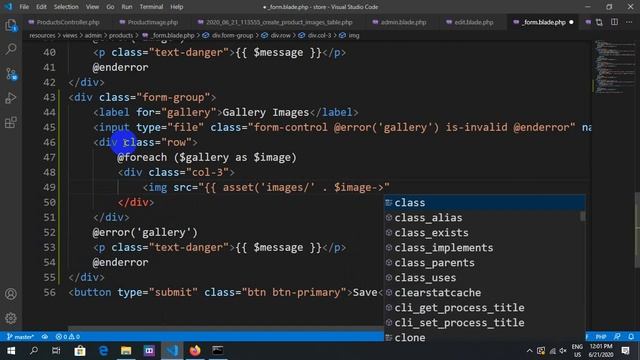
Task: Select the 'class' autocomplete suggestion
Action: pyautogui.click(x=485, y=203)
